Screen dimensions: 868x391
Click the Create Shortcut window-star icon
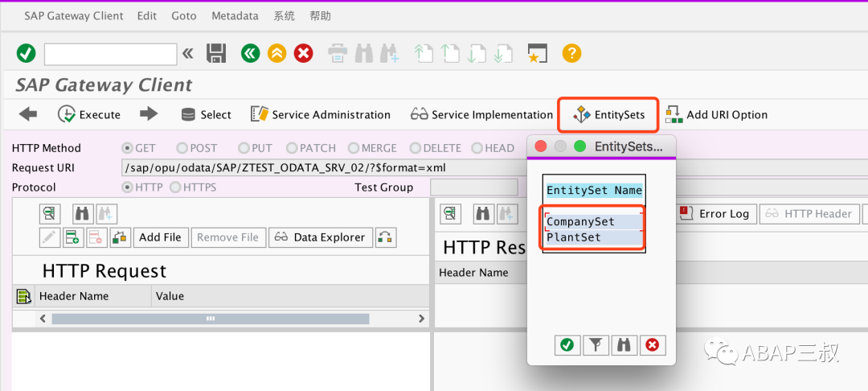pyautogui.click(x=537, y=54)
